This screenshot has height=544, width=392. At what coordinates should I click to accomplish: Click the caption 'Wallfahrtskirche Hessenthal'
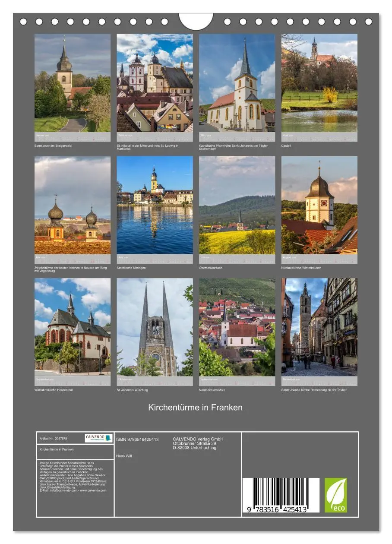coord(54,390)
